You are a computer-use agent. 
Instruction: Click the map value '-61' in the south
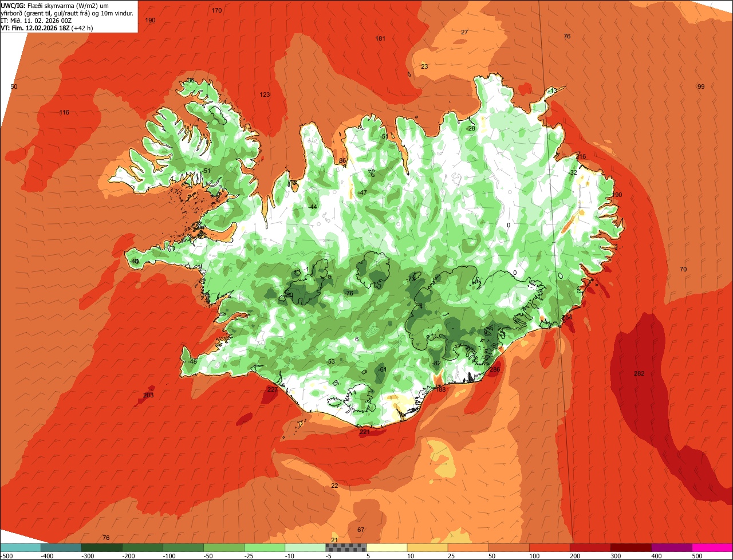(383, 369)
